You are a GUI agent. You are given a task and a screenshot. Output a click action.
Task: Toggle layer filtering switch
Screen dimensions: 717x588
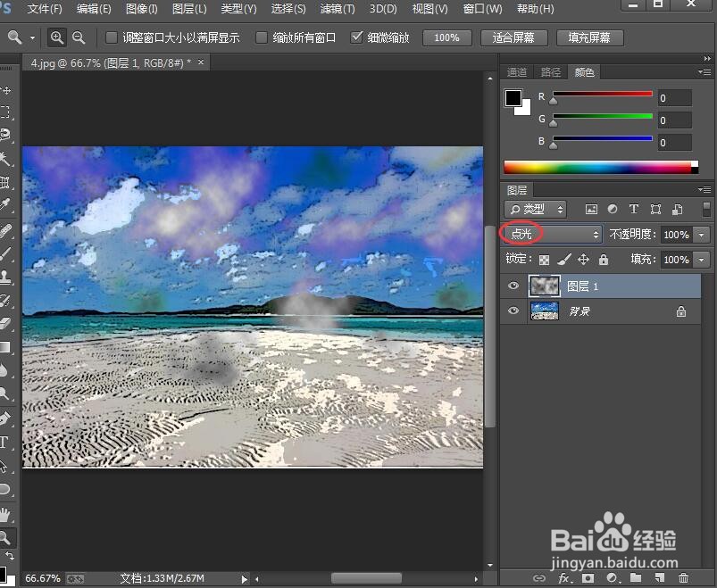tap(706, 210)
